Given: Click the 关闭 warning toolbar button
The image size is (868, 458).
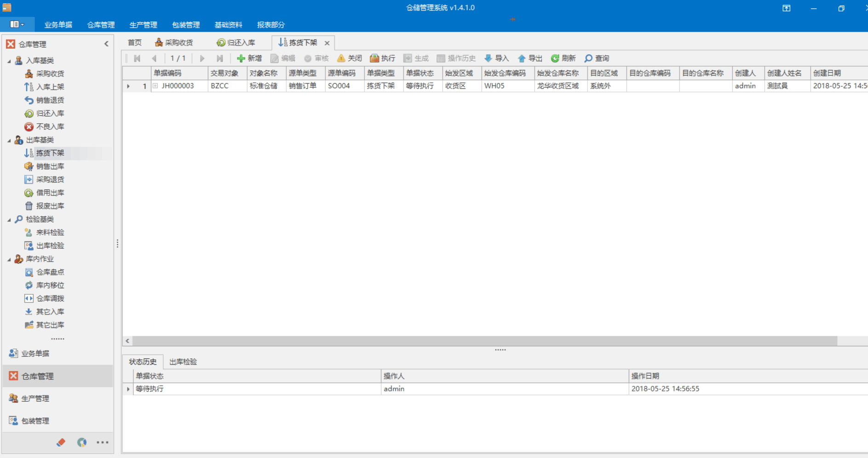Looking at the screenshot, I should [x=350, y=58].
